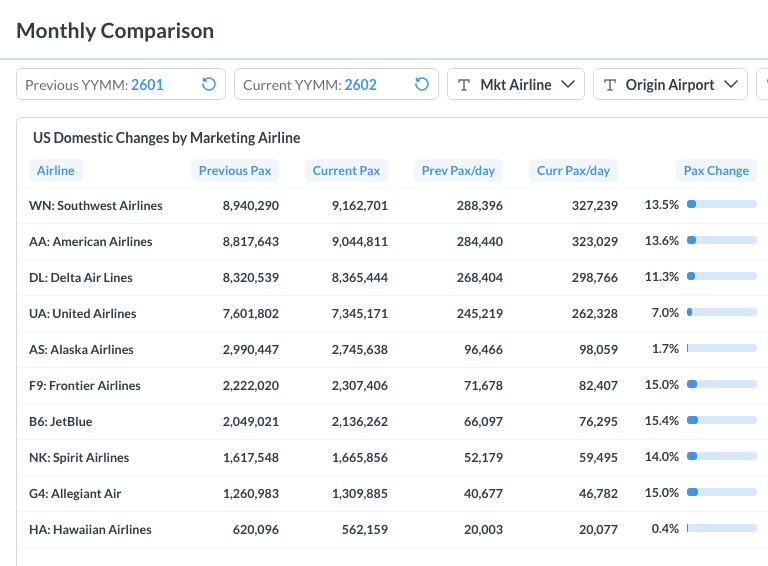Screen dimensions: 768x566
Task: Edit the Previous YYMM field value 2601
Action: [x=147, y=85]
